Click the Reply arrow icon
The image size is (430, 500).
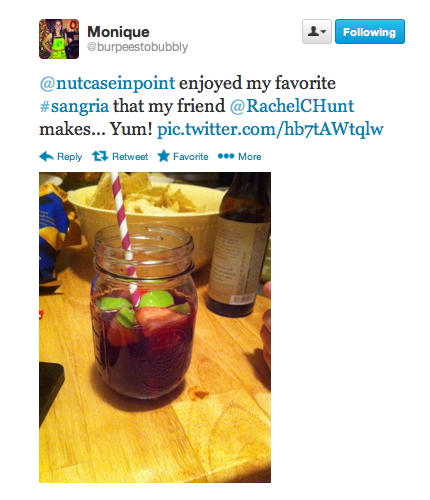point(46,156)
